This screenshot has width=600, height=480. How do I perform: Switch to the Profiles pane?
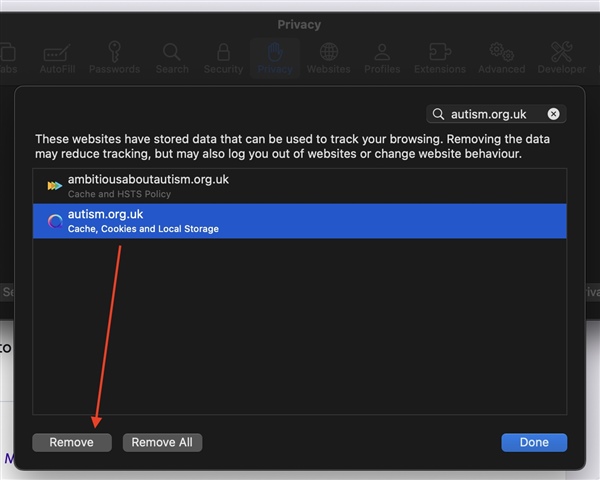[x=381, y=57]
